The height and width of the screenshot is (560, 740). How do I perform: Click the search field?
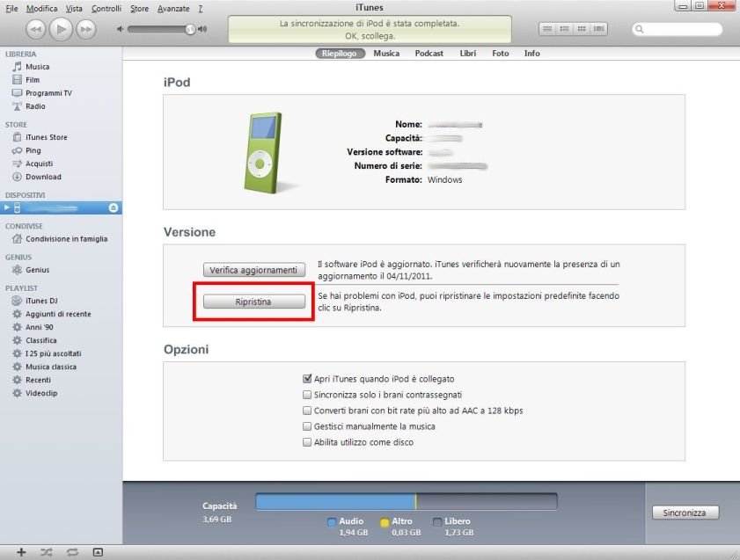(x=677, y=29)
